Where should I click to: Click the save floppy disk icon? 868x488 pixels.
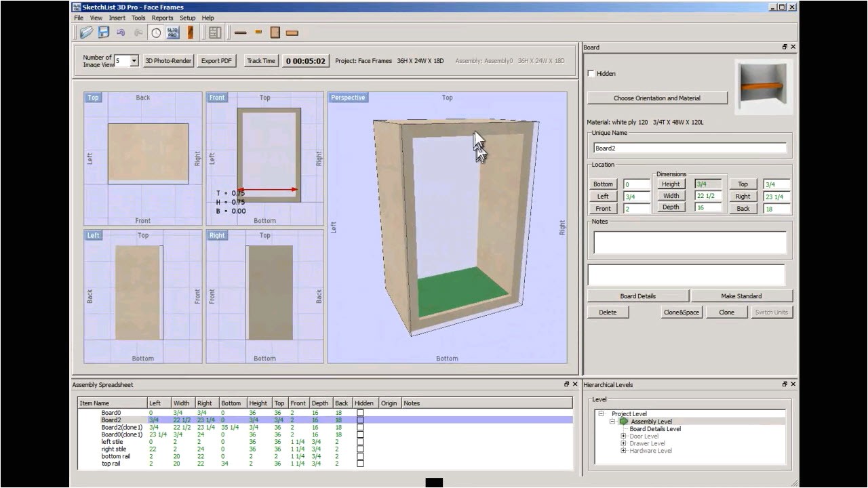pyautogui.click(x=104, y=32)
